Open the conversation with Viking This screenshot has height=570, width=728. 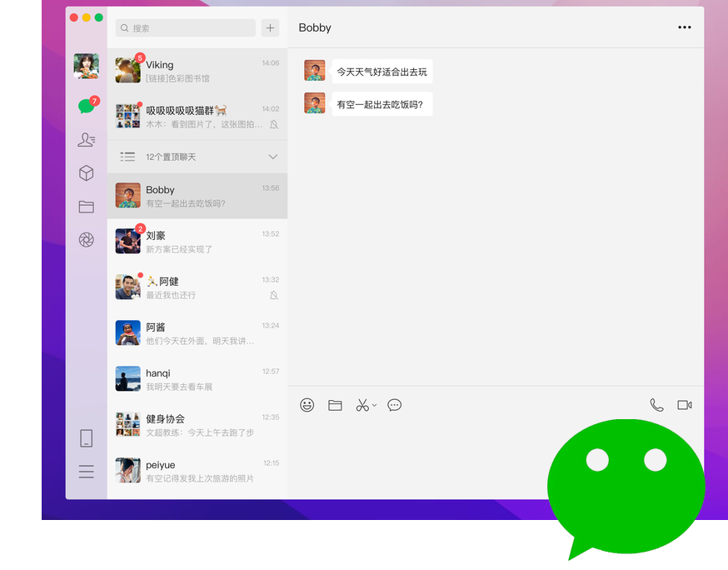pyautogui.click(x=197, y=71)
